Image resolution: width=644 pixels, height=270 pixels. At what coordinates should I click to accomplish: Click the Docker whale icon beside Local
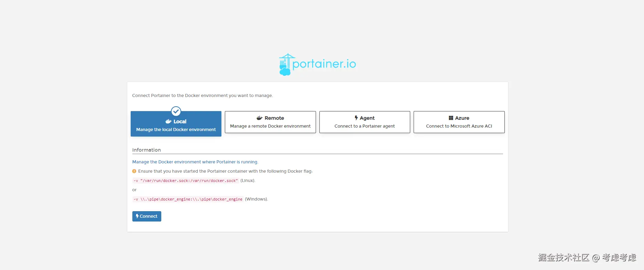pyautogui.click(x=168, y=121)
